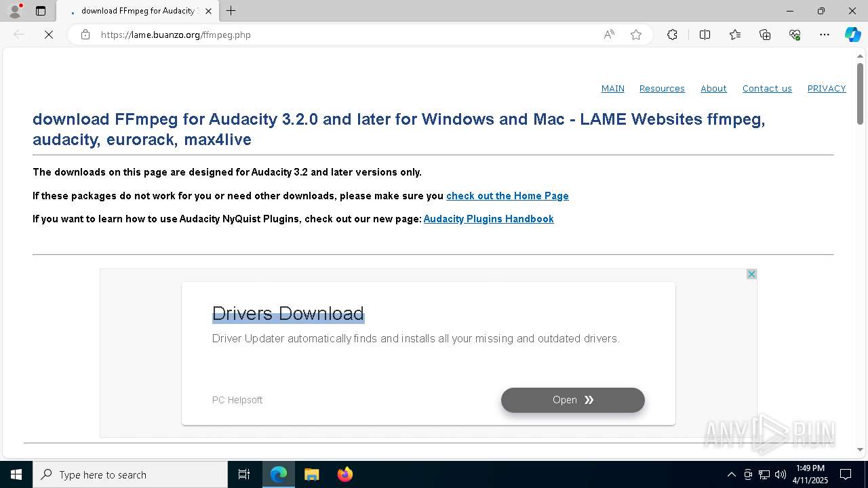Image resolution: width=868 pixels, height=488 pixels.
Task: Close the FFmpeg for Audacity tab
Action: [x=208, y=11]
